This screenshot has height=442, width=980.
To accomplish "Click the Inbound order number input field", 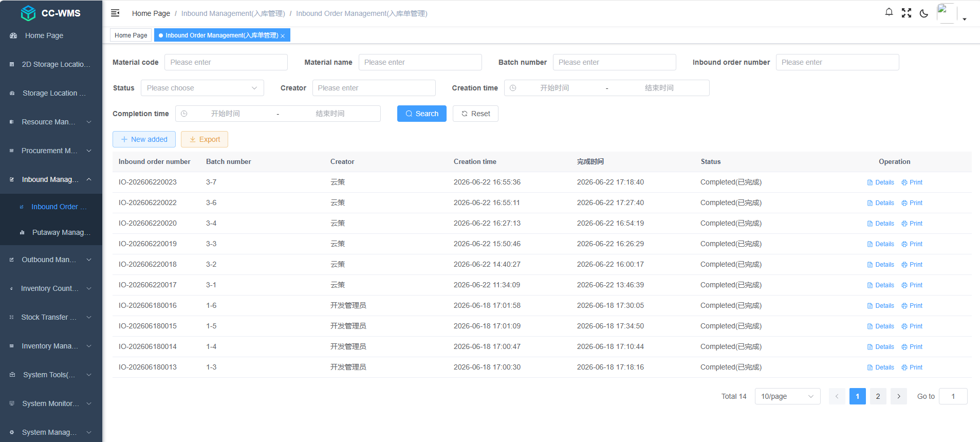I will click(838, 62).
